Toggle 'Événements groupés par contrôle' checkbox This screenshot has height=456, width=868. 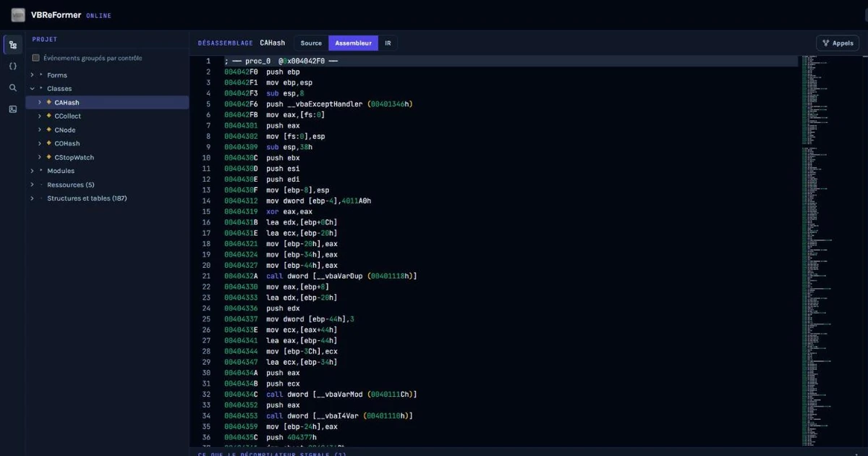point(35,58)
